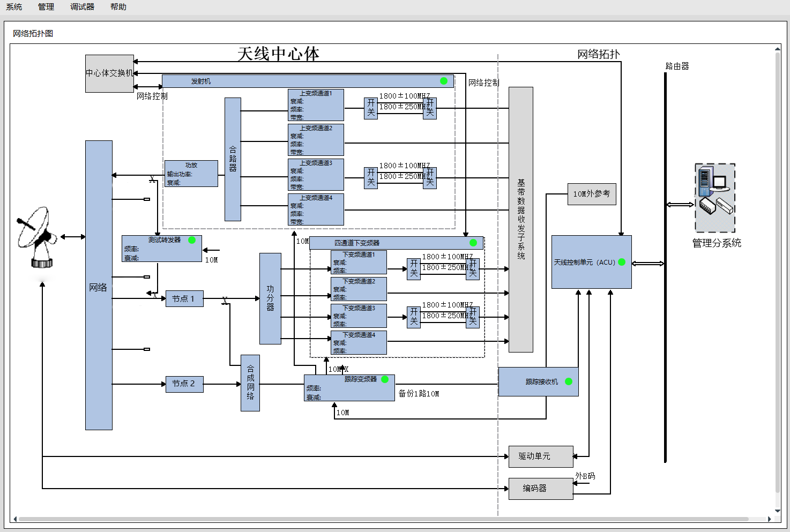Click the 功分器 block
790x532 pixels.
[270, 298]
